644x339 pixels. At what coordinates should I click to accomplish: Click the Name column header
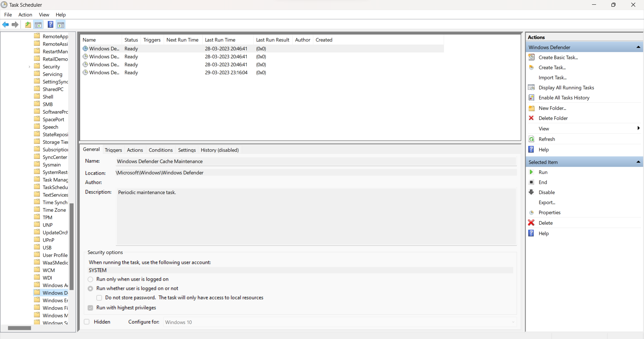tap(101, 40)
